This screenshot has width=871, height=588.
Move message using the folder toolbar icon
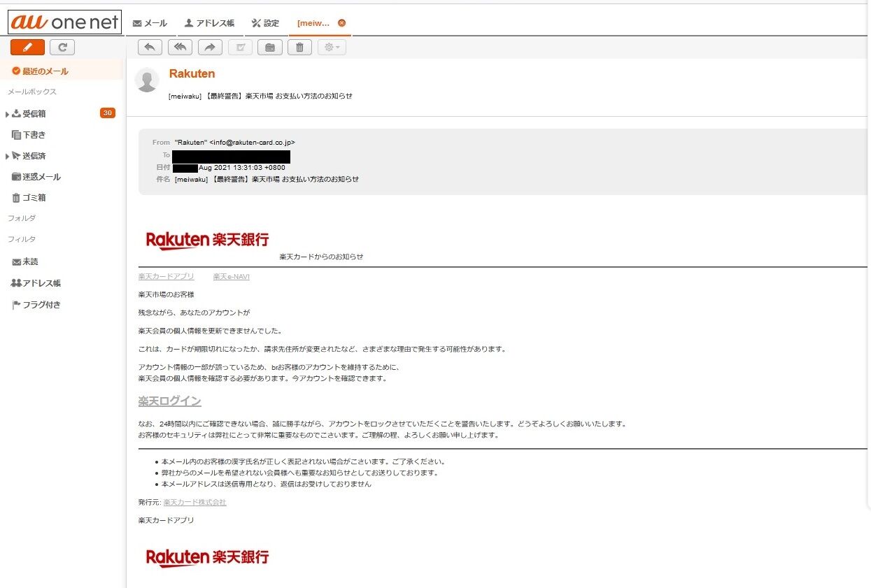click(270, 47)
